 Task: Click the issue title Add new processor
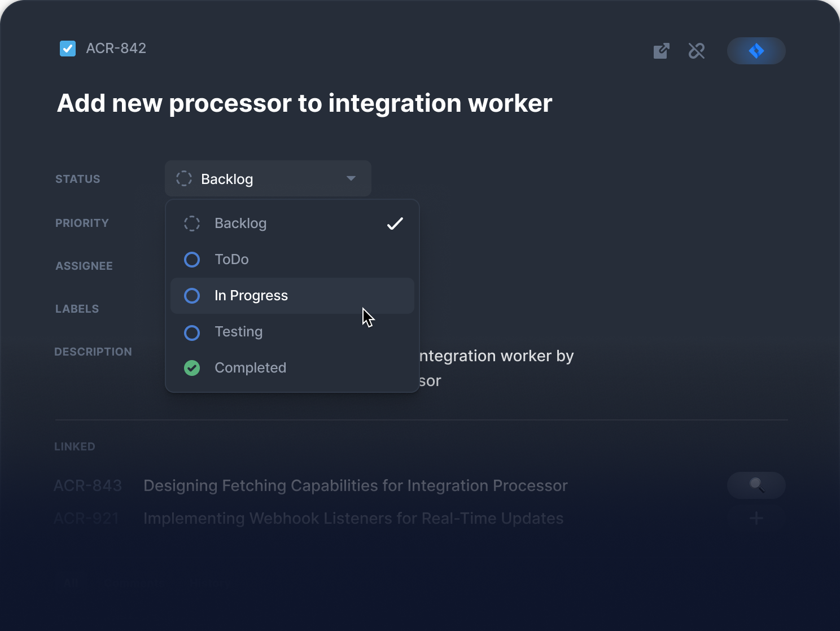click(304, 103)
